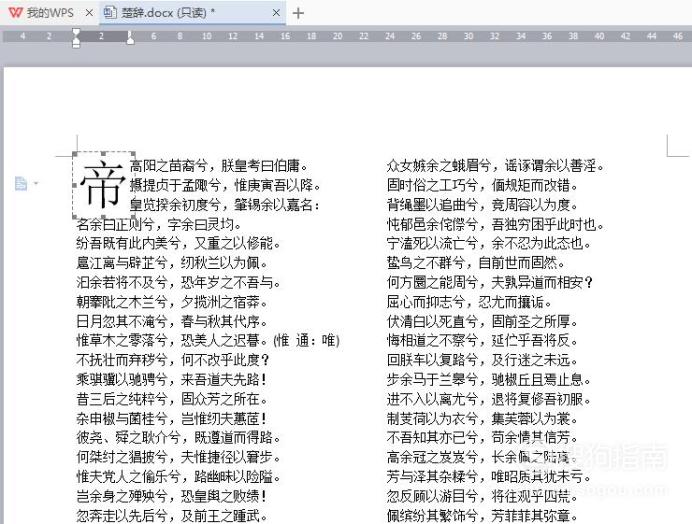Click the line 何方圜之能周兮，夫孰异道而相安？
Image resolution: width=692 pixels, height=524 pixels.
tap(490, 283)
